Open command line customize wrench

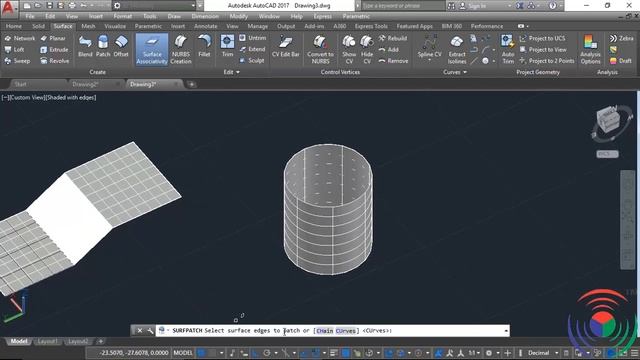click(150, 331)
